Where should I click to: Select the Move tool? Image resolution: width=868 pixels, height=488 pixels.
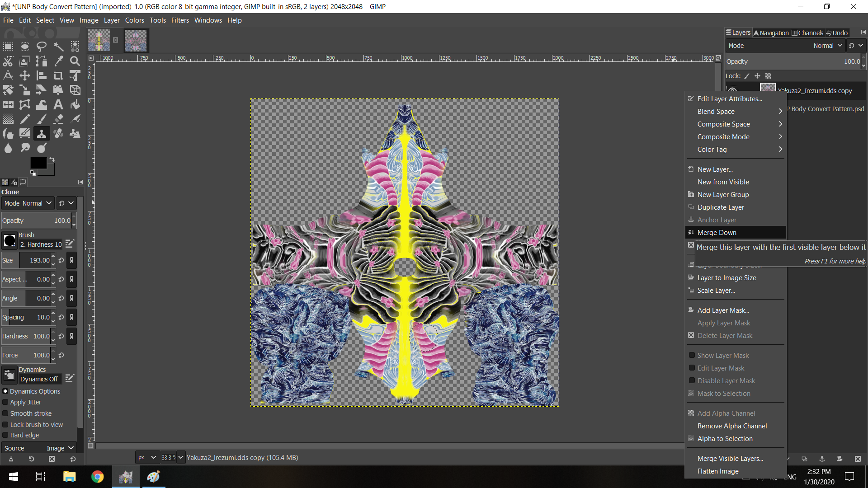25,75
